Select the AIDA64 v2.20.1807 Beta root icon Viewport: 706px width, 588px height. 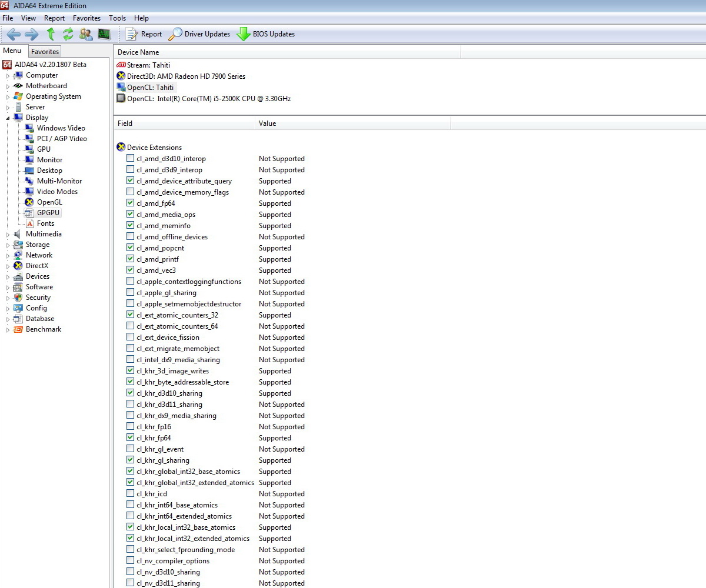click(7, 65)
